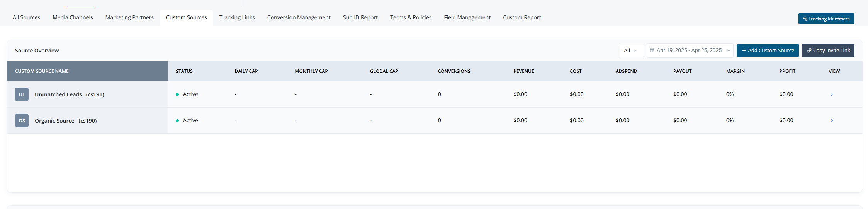The width and height of the screenshot is (868, 209).
Task: Click Add Custom Source button
Action: click(x=767, y=51)
